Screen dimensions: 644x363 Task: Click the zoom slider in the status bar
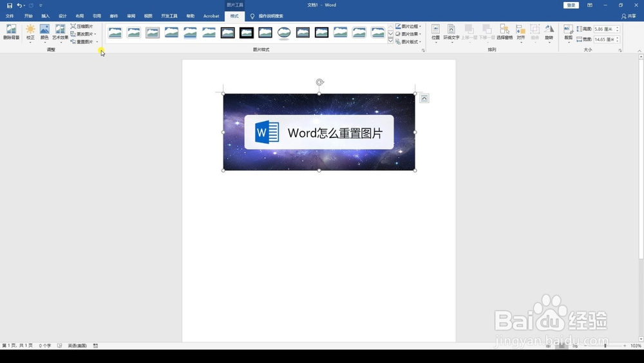click(x=605, y=346)
